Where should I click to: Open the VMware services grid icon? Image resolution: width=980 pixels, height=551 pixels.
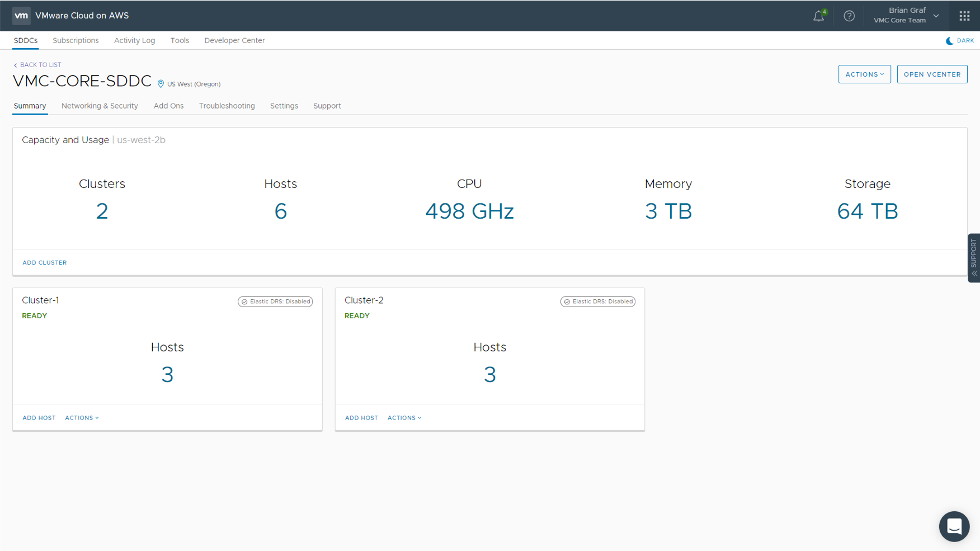[x=964, y=16]
